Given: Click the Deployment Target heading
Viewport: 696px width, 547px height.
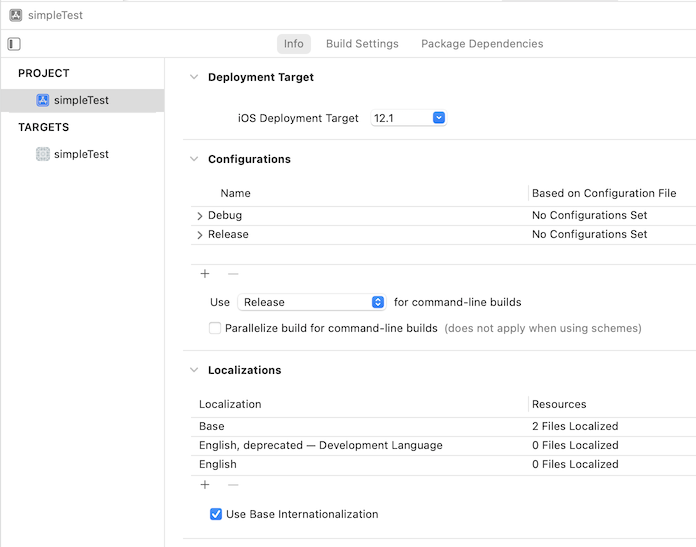Looking at the screenshot, I should (x=261, y=77).
